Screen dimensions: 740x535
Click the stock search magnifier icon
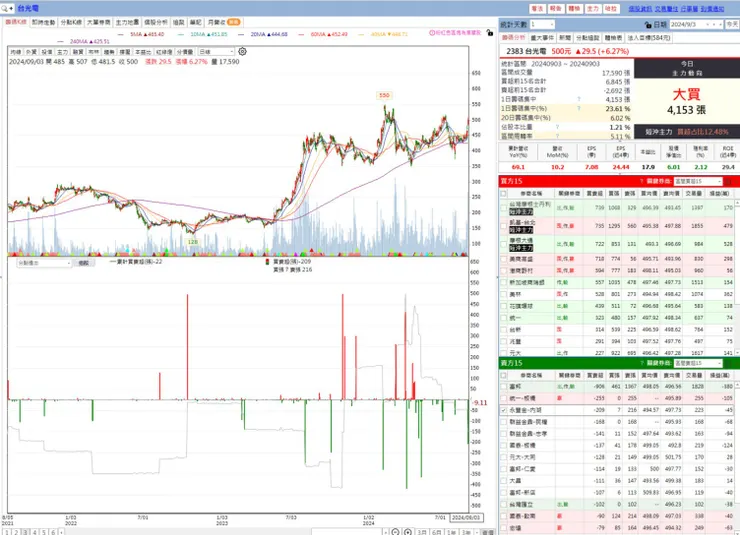5,8
